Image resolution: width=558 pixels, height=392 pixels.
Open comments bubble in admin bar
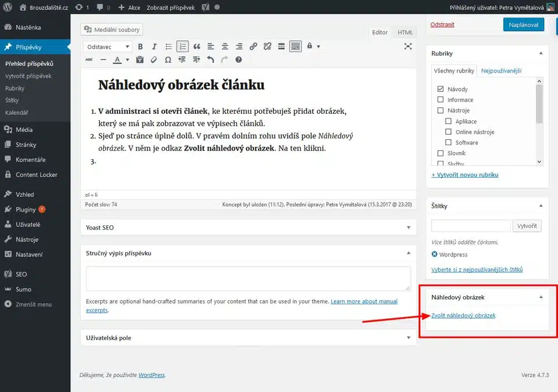(x=103, y=8)
